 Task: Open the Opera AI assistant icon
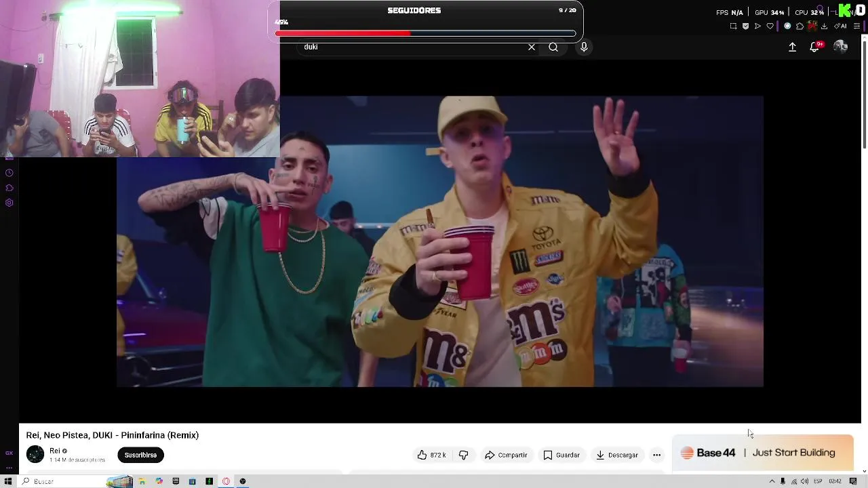pos(840,26)
